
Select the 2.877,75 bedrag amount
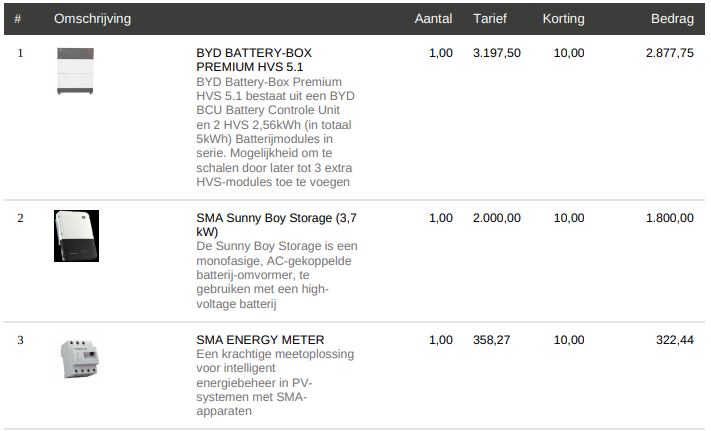669,53
